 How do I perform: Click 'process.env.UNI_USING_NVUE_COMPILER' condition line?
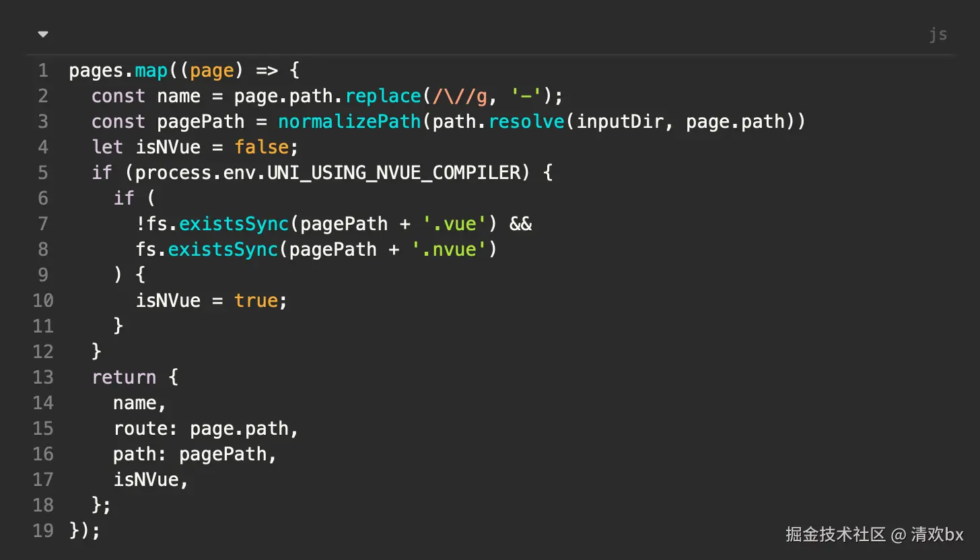click(x=322, y=173)
